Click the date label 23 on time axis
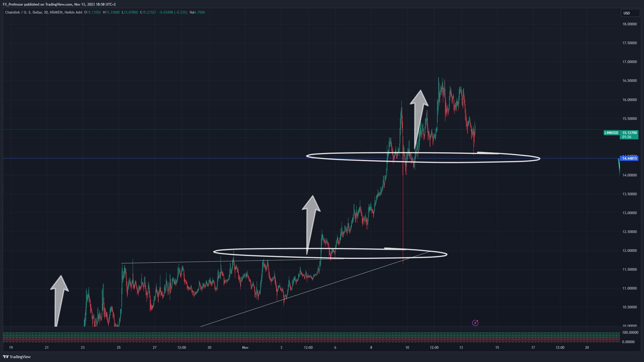 tap(83, 348)
